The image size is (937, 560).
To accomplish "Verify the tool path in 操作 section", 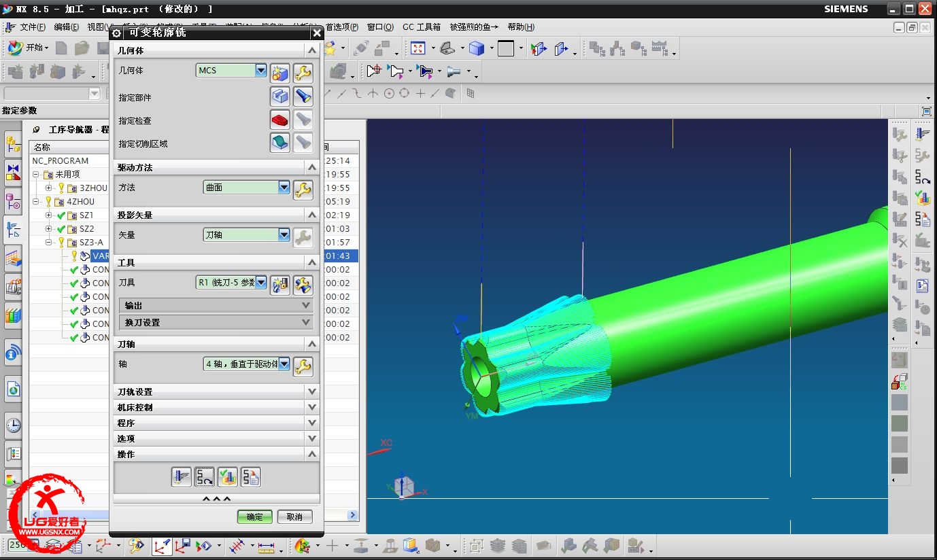I will (x=228, y=477).
